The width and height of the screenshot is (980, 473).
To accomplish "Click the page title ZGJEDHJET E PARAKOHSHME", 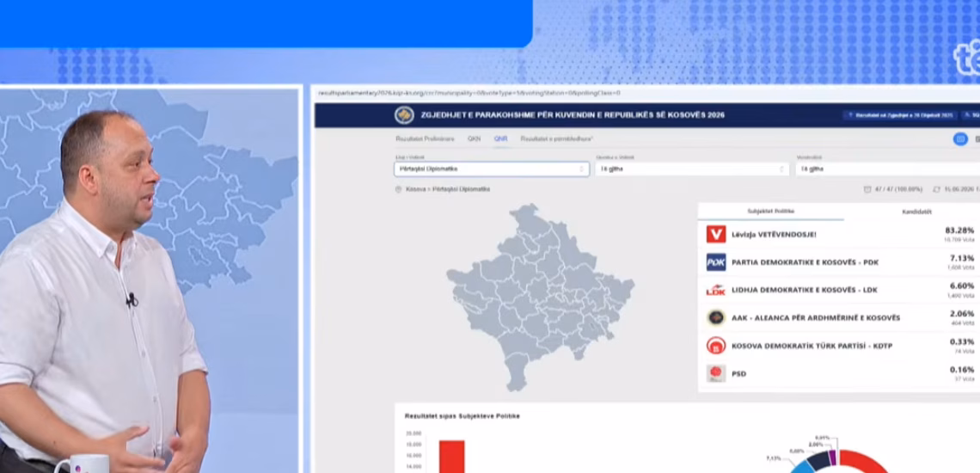I will click(x=573, y=116).
